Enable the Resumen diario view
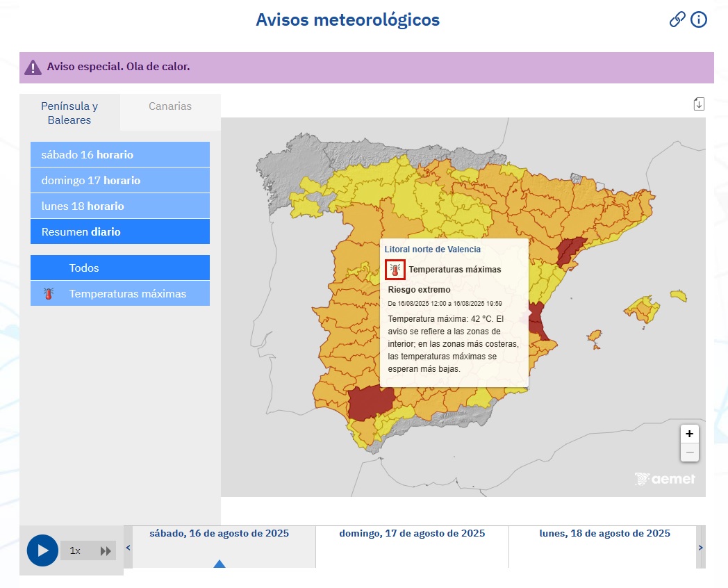 119,231
